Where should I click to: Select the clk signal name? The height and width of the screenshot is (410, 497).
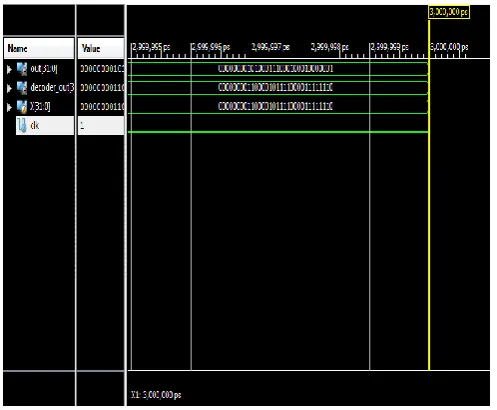35,125
